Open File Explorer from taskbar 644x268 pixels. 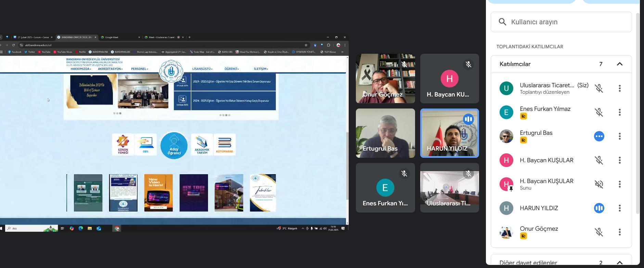90,228
